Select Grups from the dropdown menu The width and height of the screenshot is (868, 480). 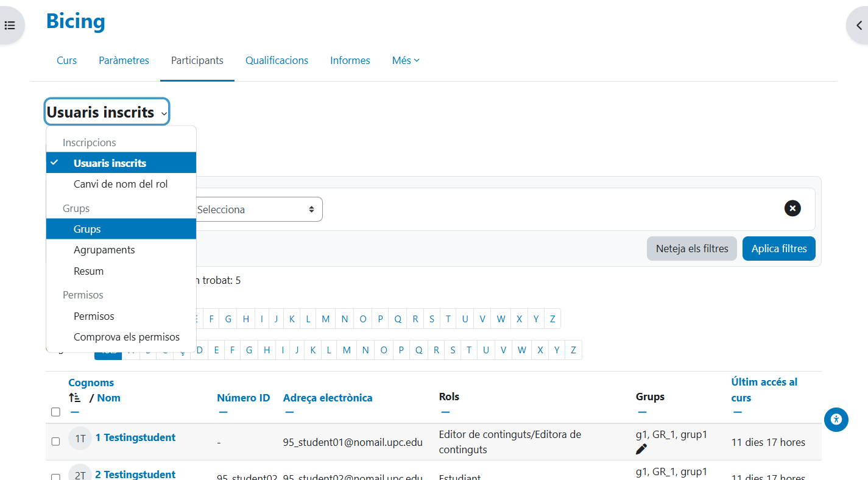(87, 229)
